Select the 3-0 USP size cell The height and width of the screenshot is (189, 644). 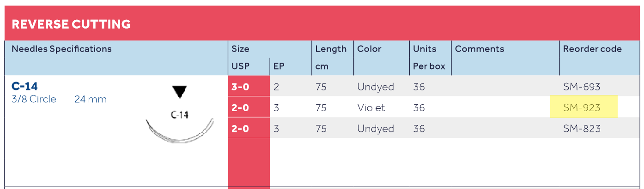(x=240, y=87)
